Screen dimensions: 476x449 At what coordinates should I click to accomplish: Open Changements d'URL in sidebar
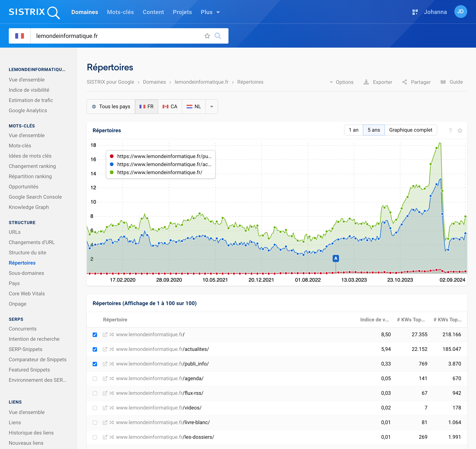pos(32,242)
